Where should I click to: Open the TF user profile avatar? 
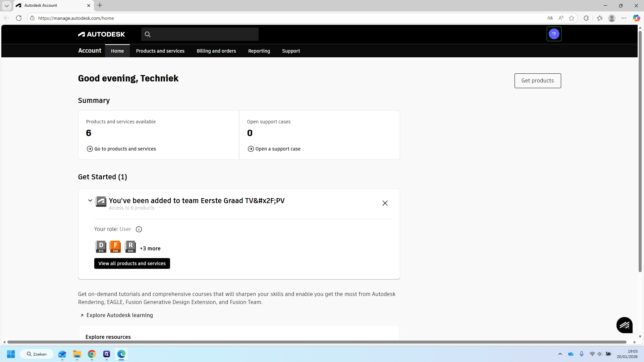[554, 34]
